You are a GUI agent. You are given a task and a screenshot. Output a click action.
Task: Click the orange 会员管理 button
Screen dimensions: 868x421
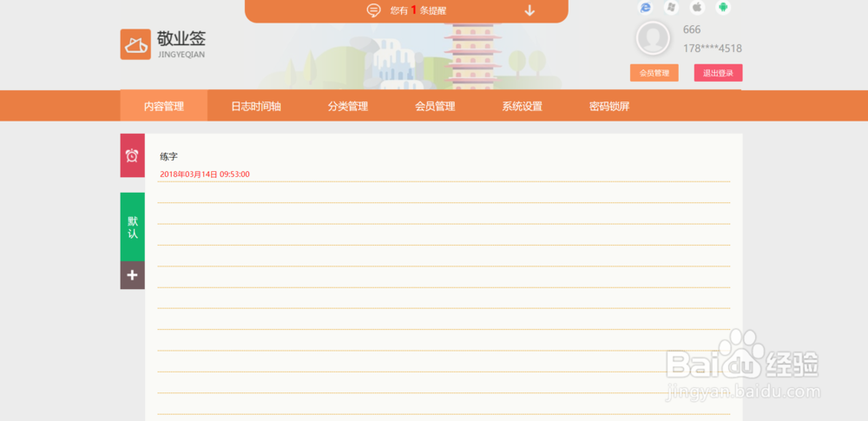coord(654,73)
